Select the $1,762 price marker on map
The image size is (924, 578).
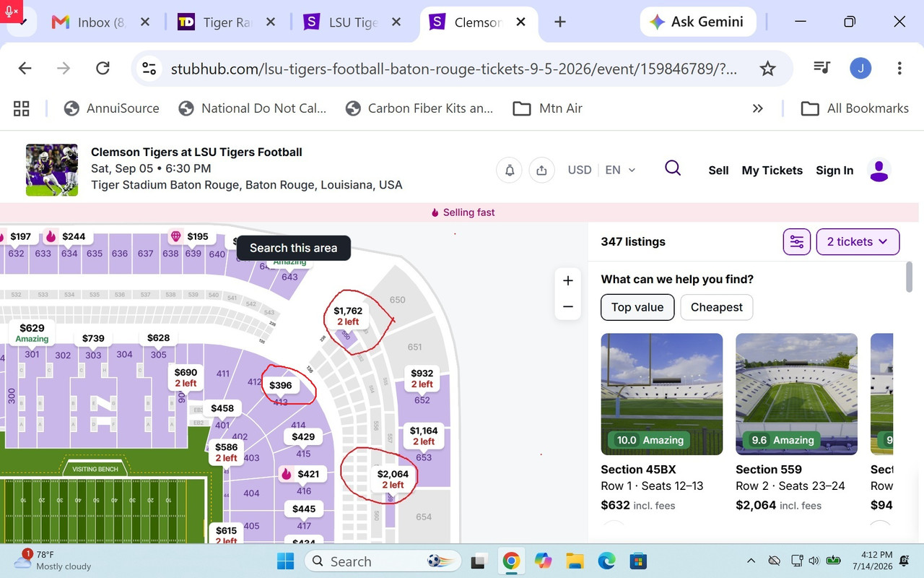point(348,316)
